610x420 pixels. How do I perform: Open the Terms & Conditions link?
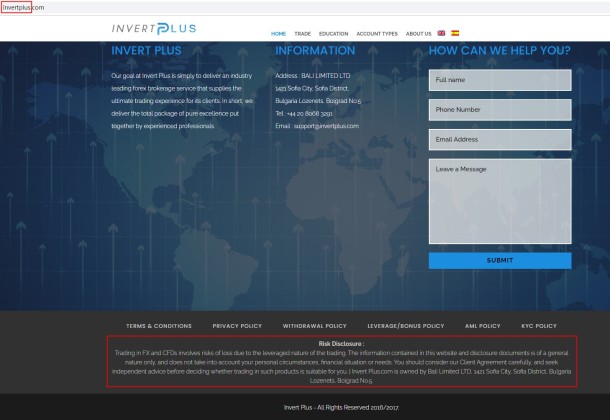[159, 326]
